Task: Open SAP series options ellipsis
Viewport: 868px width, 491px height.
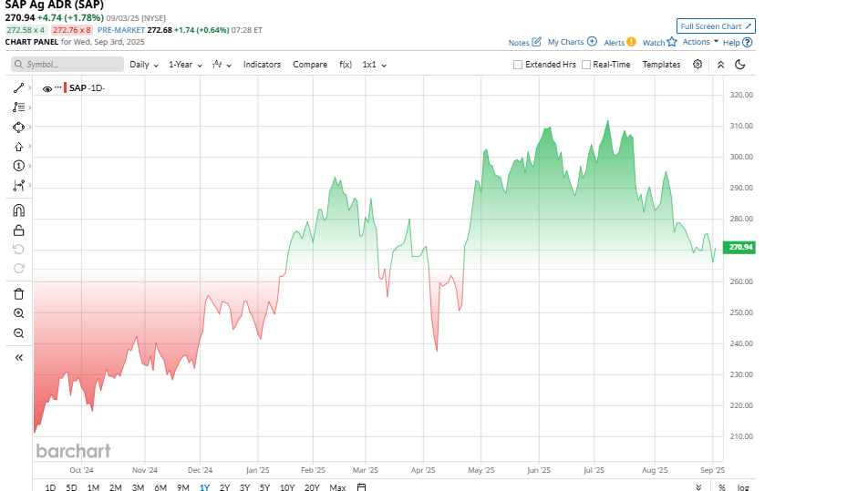Action: (58, 87)
